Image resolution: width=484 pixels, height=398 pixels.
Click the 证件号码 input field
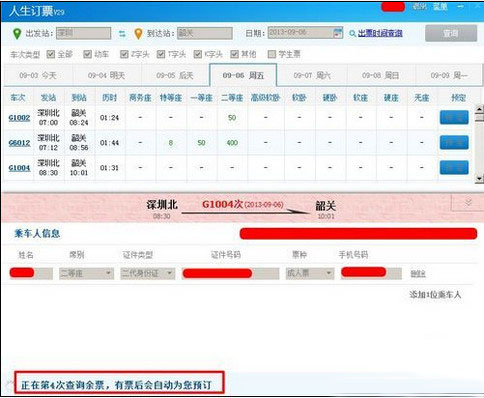(230, 273)
